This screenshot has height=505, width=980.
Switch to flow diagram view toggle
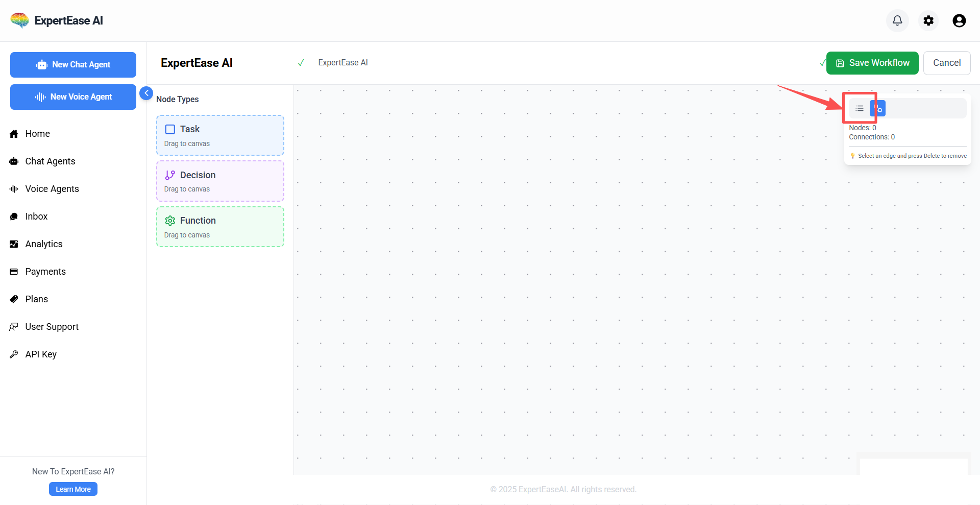878,108
